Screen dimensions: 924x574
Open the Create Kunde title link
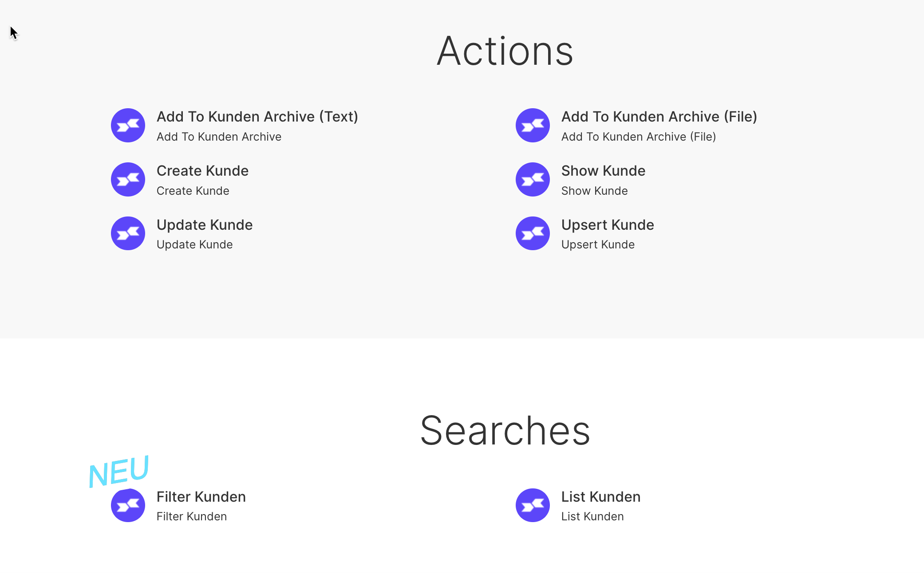[202, 171]
